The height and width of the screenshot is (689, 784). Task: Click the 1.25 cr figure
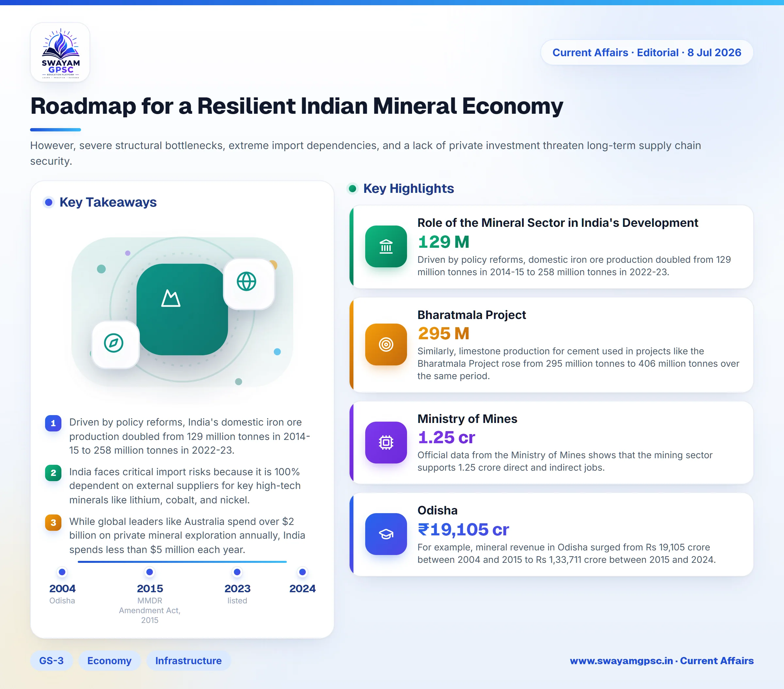[447, 437]
